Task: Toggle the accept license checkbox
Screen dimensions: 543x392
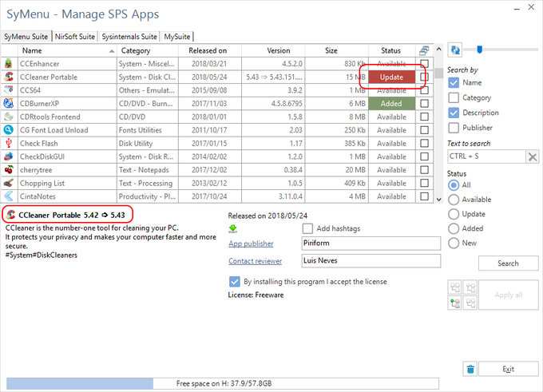Action: tap(235, 282)
